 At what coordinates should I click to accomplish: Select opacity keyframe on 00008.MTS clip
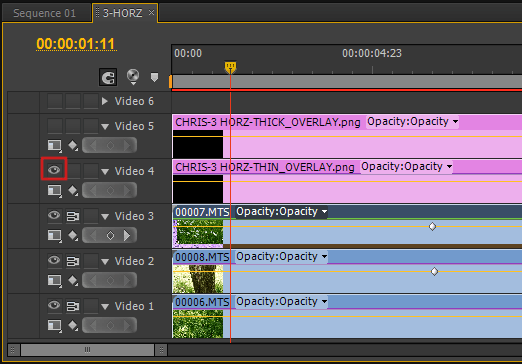point(434,272)
